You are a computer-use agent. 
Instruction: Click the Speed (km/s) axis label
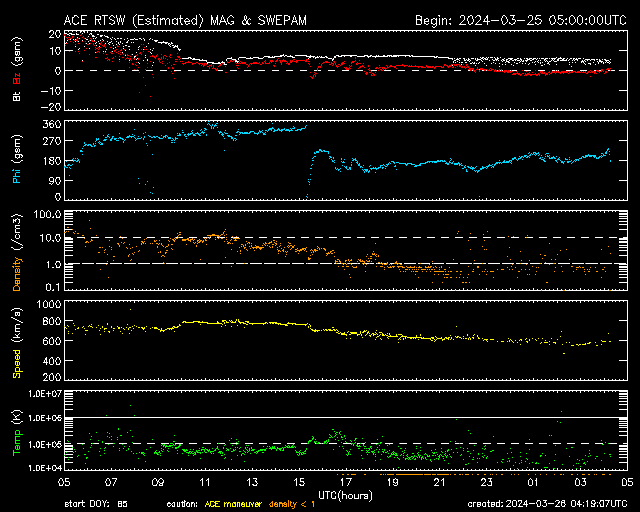tap(17, 342)
